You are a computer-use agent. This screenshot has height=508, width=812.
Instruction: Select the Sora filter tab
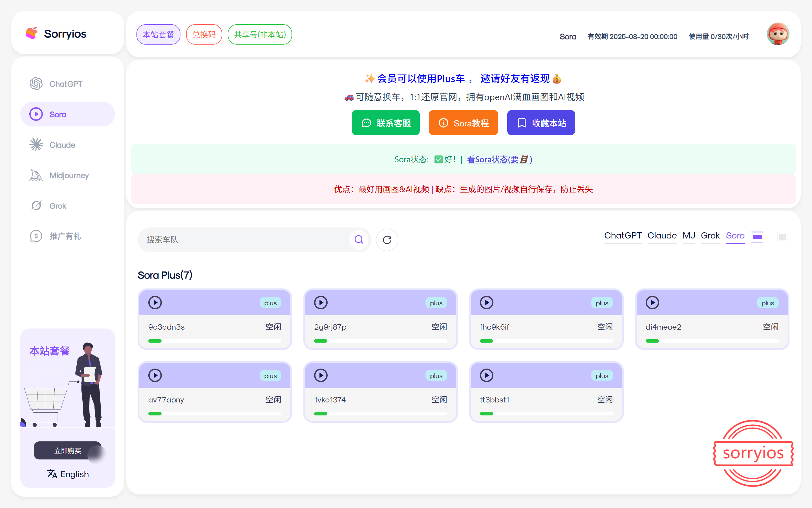(735, 236)
